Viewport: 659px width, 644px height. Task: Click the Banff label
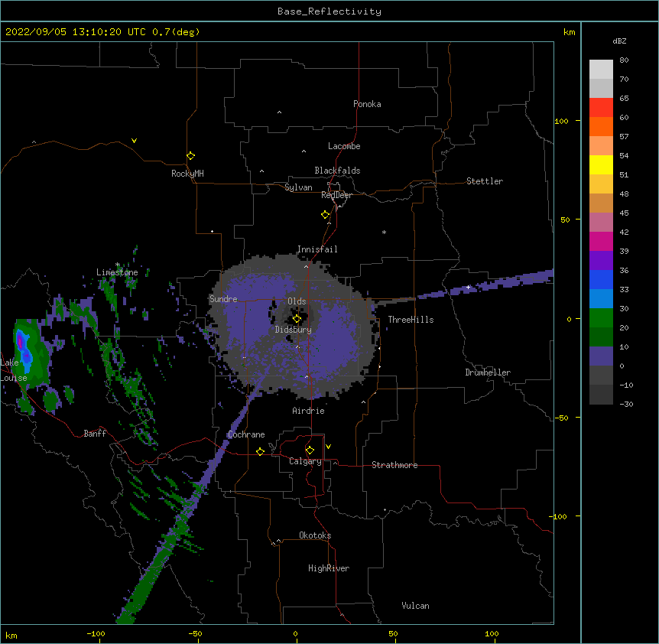pos(95,434)
